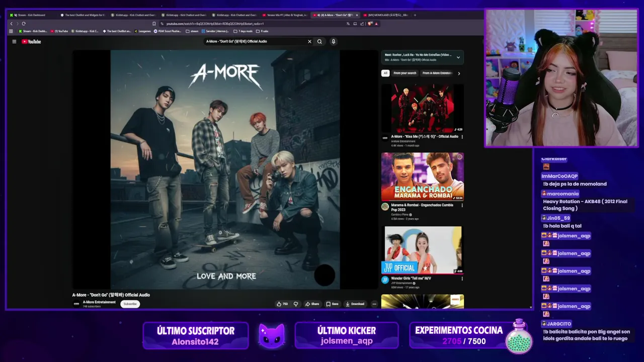Switch to the best Chatbot and Widgets tab
Screen dimensions: 644x362
[83, 15]
